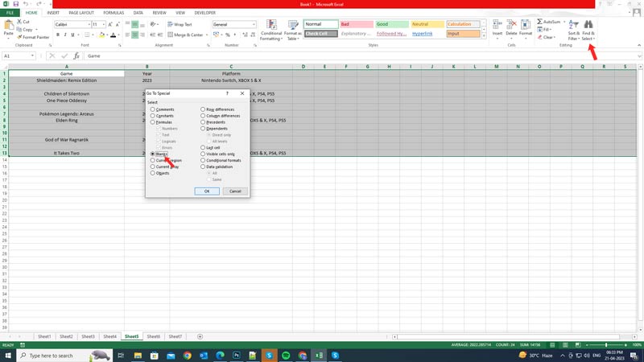The height and width of the screenshot is (362, 644).
Task: Click the Wrap Text button
Action: point(180,24)
